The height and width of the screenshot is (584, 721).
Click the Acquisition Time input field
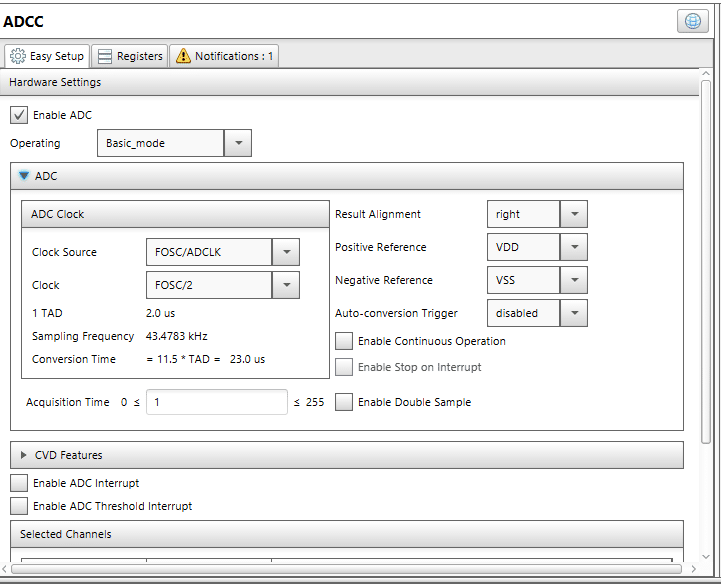217,402
